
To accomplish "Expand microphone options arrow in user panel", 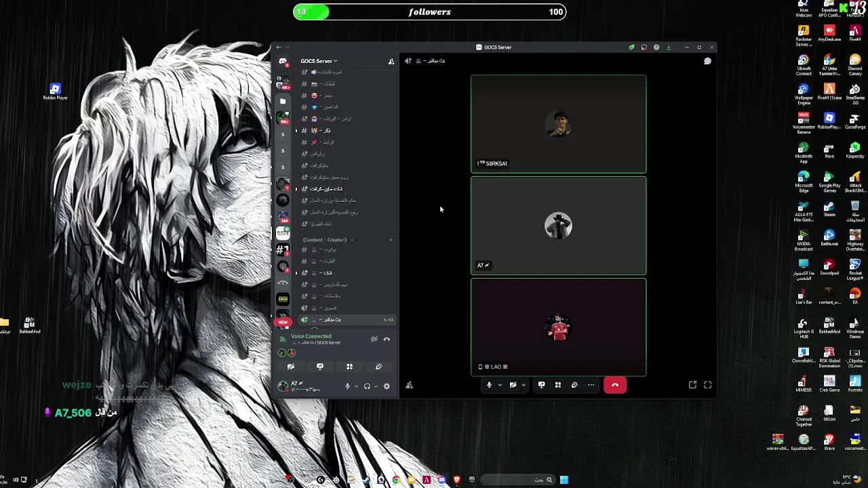I will click(x=355, y=386).
